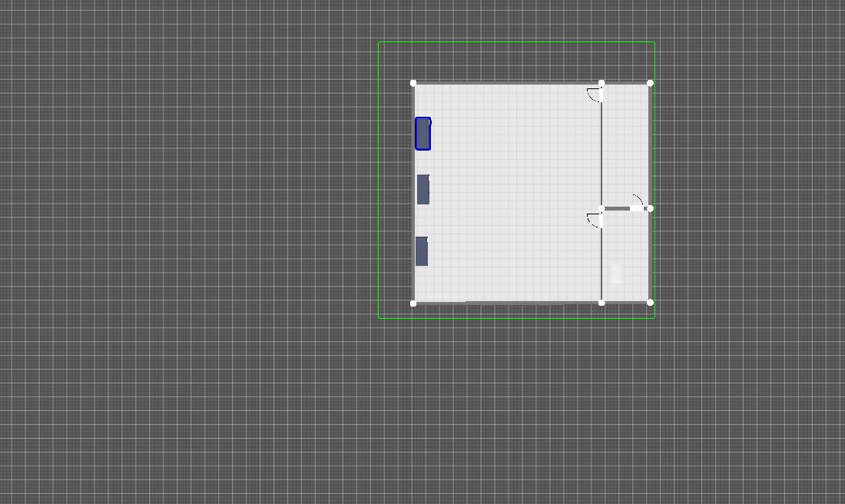Click the bottom-right corner wall node
The width and height of the screenshot is (845, 504).
coord(651,303)
